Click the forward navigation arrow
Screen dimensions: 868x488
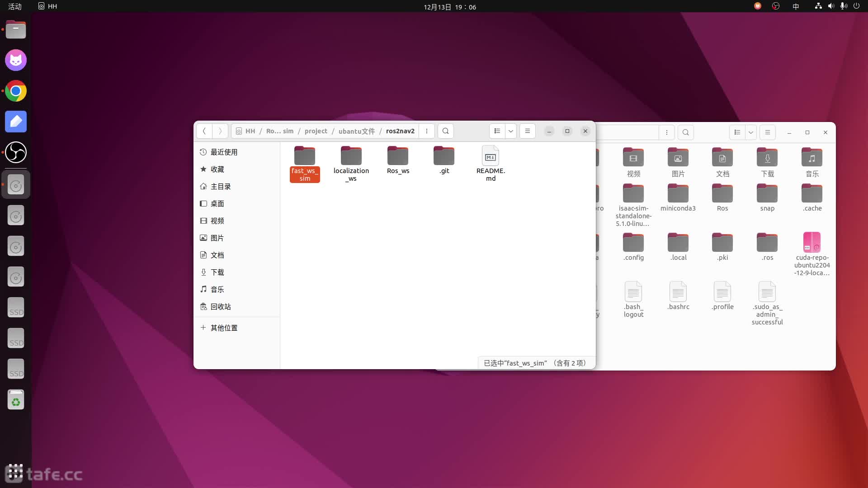[220, 131]
